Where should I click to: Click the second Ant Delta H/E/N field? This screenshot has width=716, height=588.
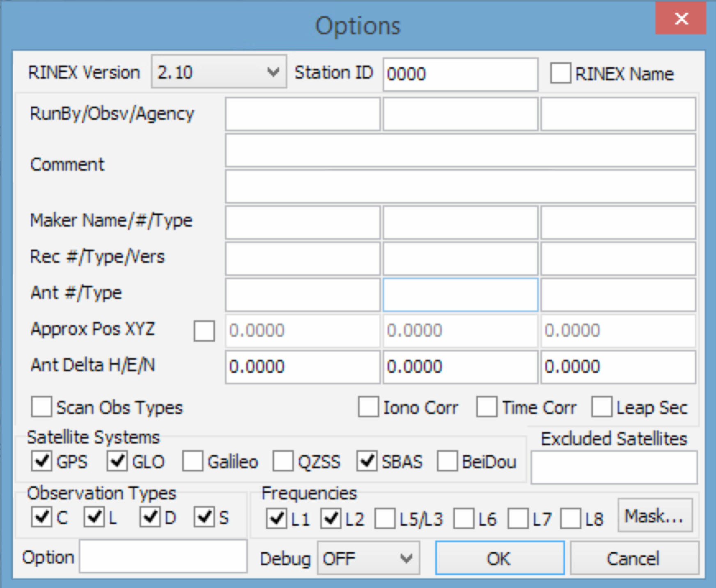click(x=460, y=367)
